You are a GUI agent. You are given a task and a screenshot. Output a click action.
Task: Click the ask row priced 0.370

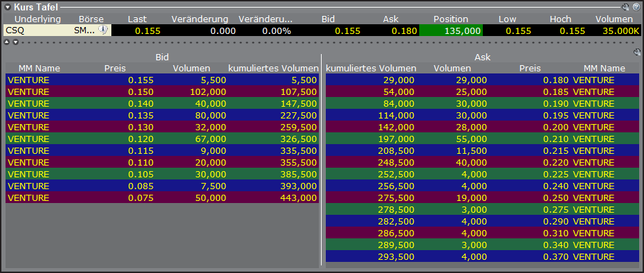[483, 257]
